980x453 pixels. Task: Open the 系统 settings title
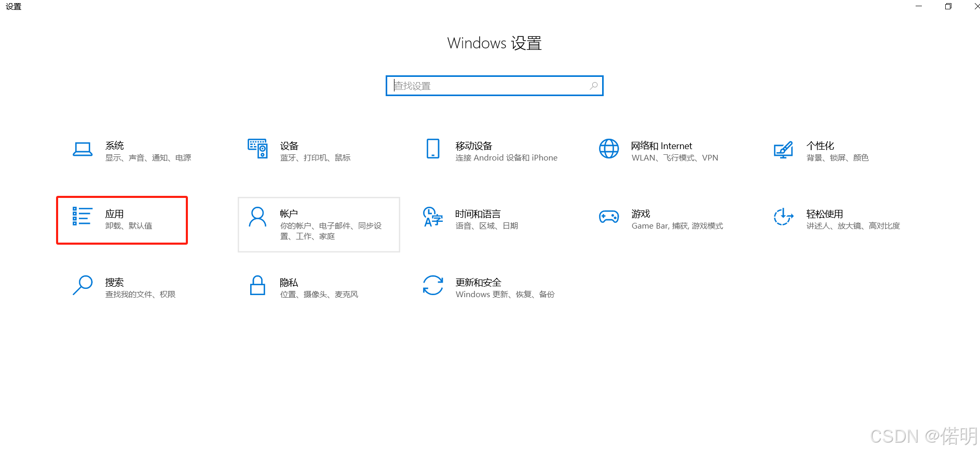pyautogui.click(x=115, y=145)
